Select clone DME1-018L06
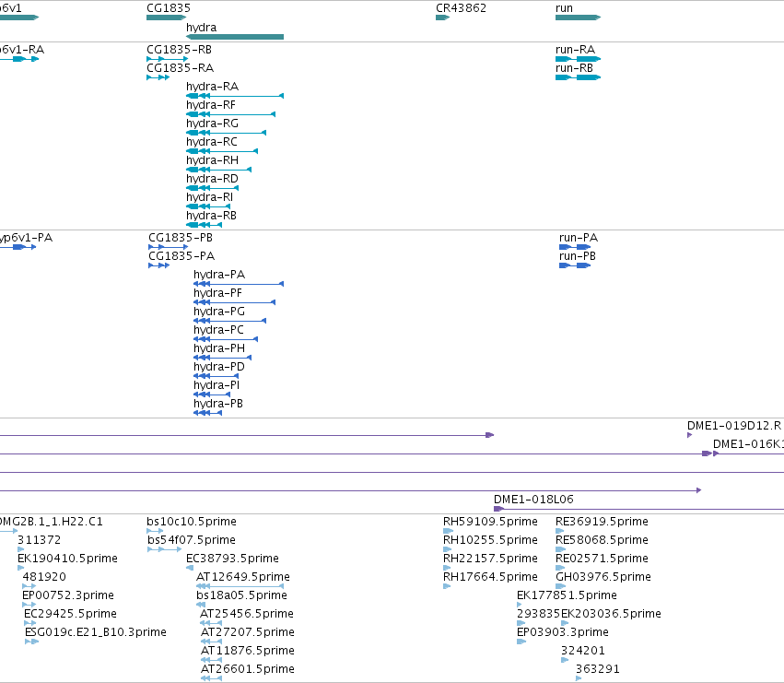The height and width of the screenshot is (683, 784). (x=533, y=500)
